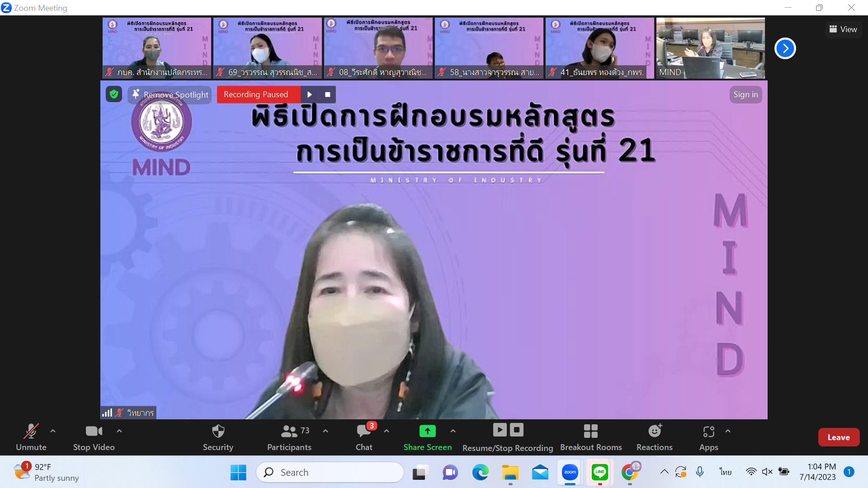
Task: Start Share Screen
Action: (x=428, y=437)
